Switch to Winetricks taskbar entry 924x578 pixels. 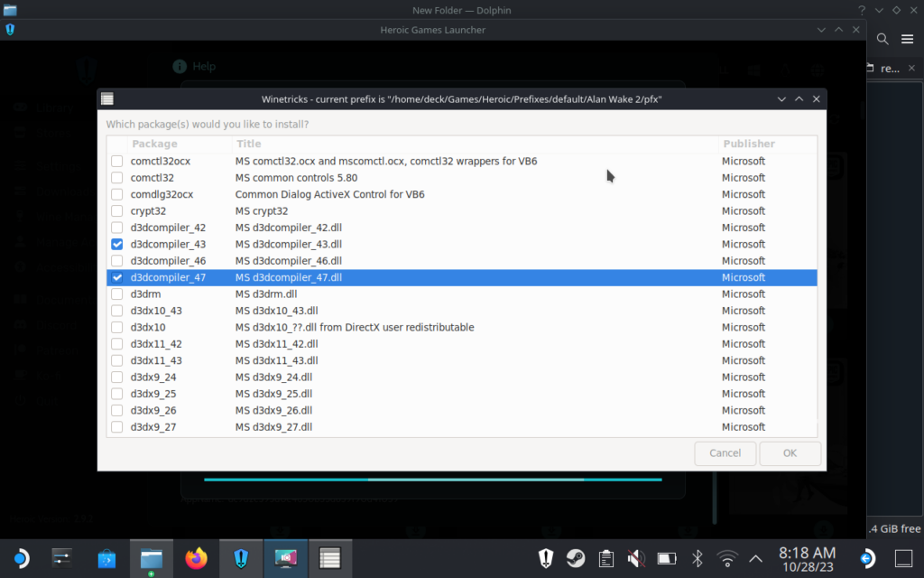[x=330, y=558]
